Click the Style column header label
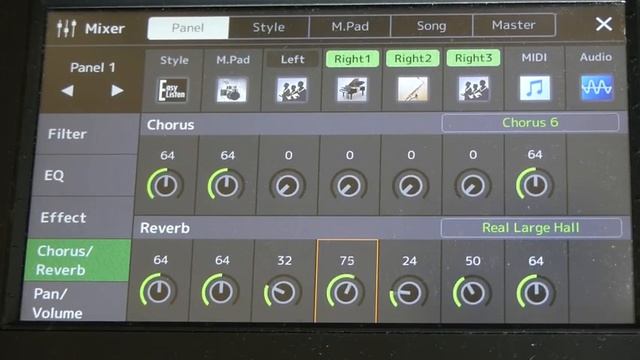Viewport: 640px width, 360px height. pyautogui.click(x=174, y=60)
